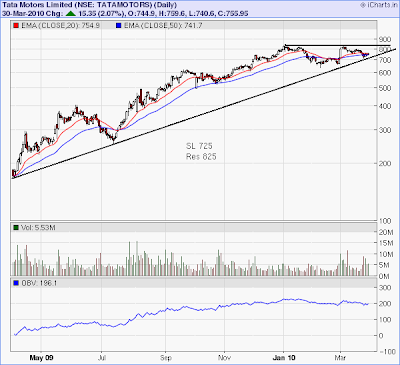Click the 200 price axis label
This screenshot has height=365, width=400.
coord(385,163)
